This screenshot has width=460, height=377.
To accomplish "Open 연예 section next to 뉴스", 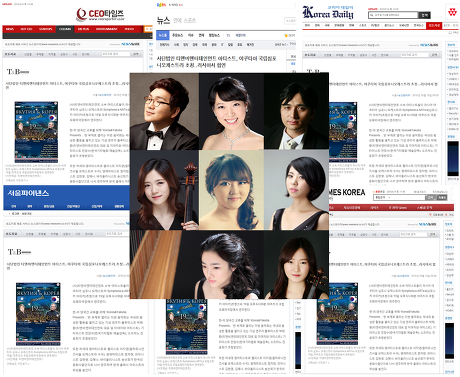I will tap(177, 21).
